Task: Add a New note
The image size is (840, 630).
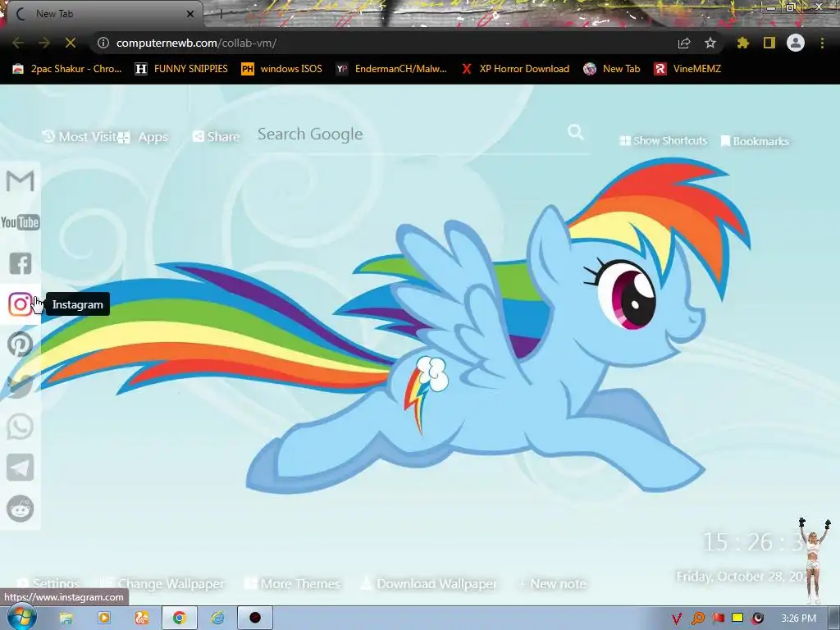Action: point(552,583)
